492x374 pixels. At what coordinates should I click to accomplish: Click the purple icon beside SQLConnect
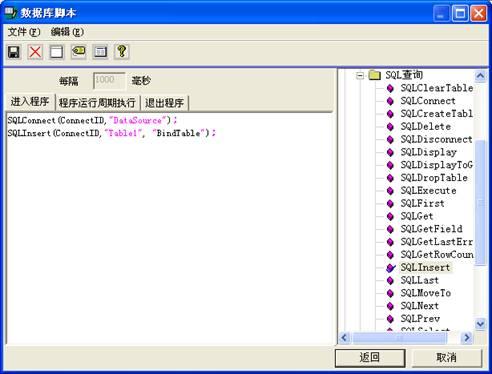pos(390,101)
